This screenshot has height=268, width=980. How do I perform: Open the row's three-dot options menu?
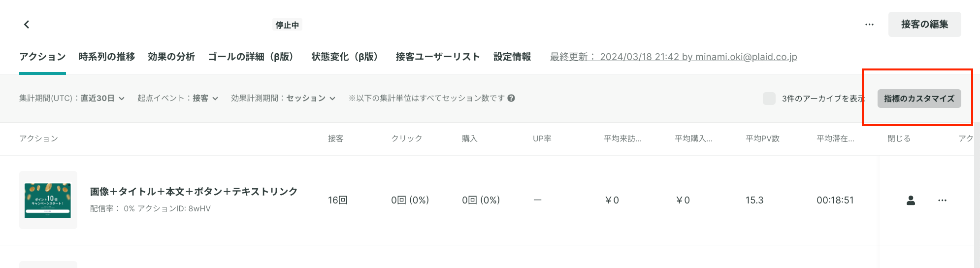(x=942, y=200)
